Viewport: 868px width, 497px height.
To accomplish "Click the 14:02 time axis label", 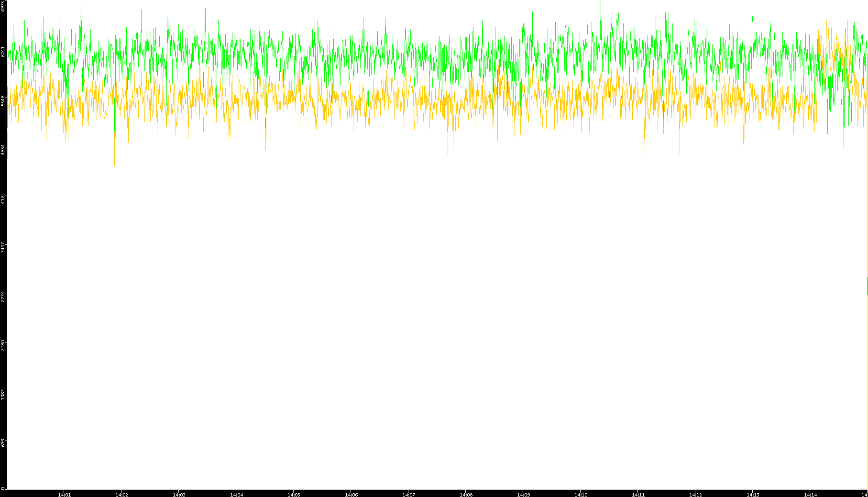I will tap(121, 495).
